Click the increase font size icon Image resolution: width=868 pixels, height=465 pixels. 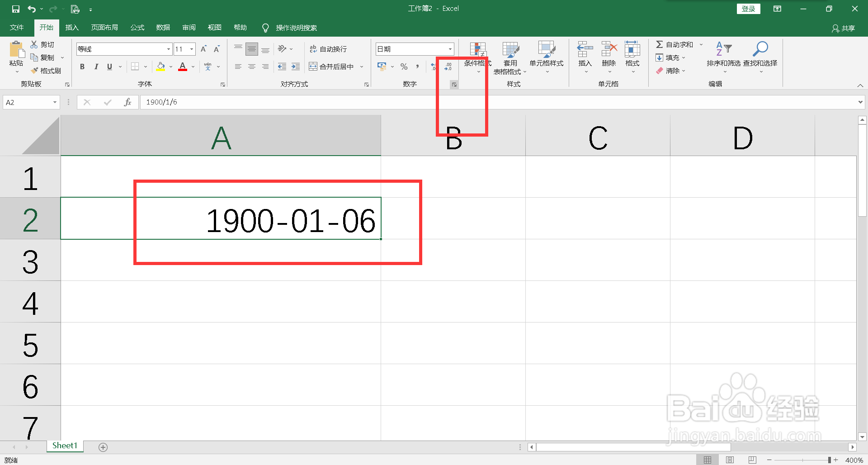203,49
